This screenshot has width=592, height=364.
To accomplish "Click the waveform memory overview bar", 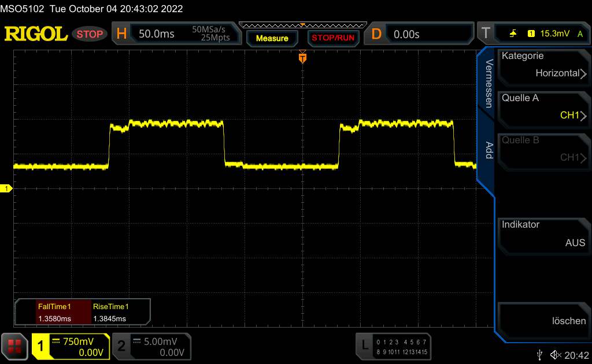I will [303, 25].
